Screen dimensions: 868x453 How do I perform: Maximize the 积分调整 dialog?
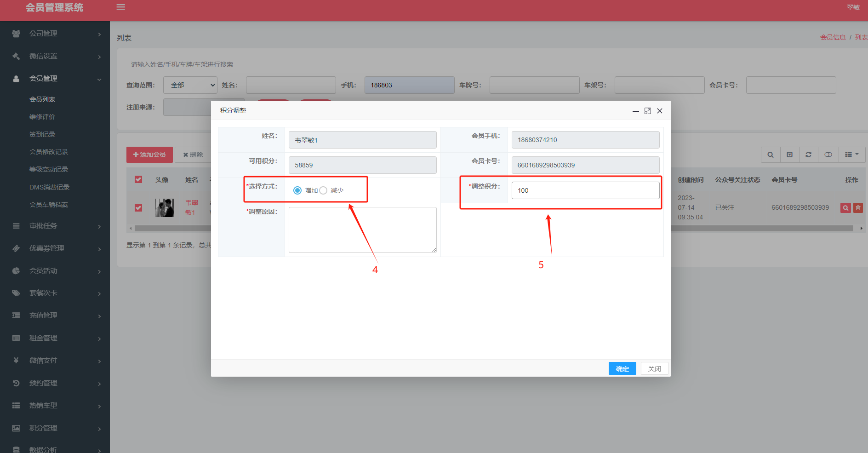click(x=648, y=111)
